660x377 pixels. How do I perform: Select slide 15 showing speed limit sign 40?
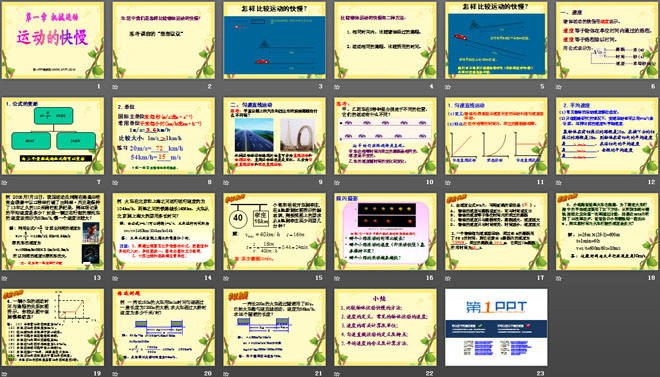click(x=274, y=231)
